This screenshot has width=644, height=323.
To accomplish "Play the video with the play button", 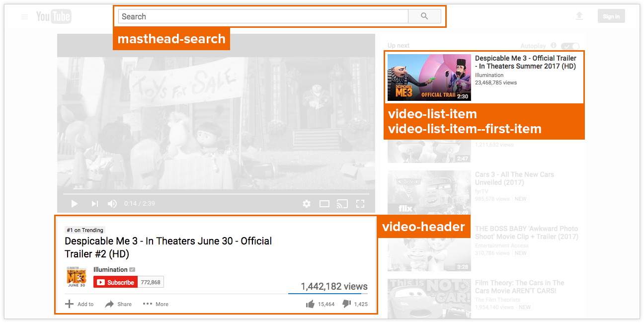I will 75,204.
